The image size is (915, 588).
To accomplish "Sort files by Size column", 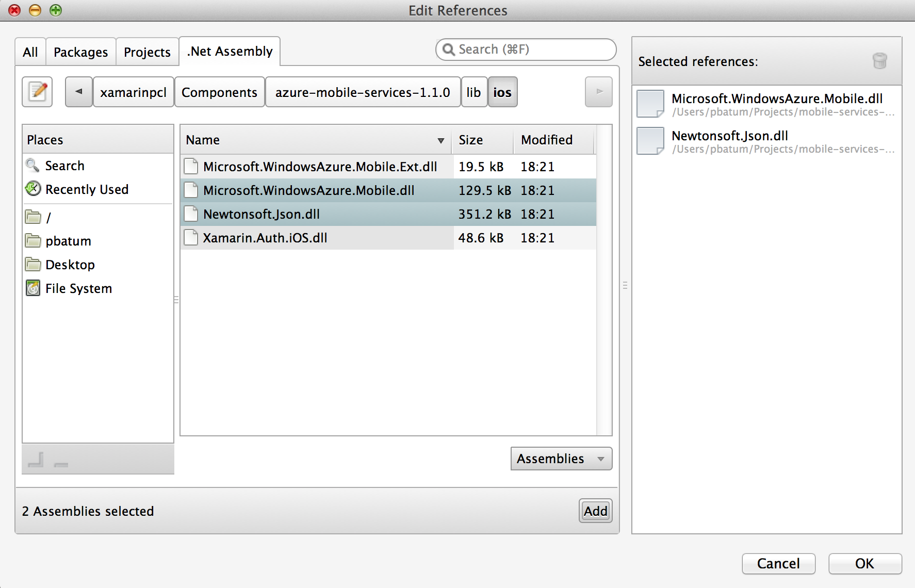I will [482, 140].
